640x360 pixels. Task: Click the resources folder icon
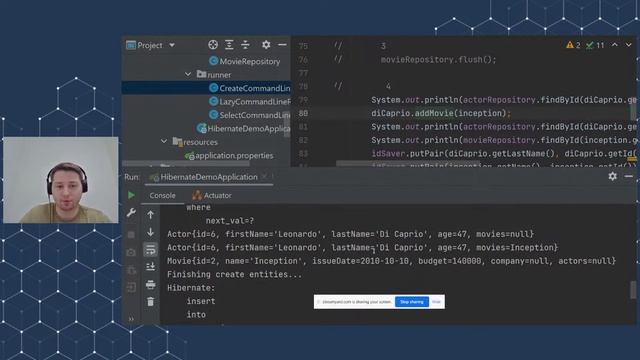click(x=177, y=142)
